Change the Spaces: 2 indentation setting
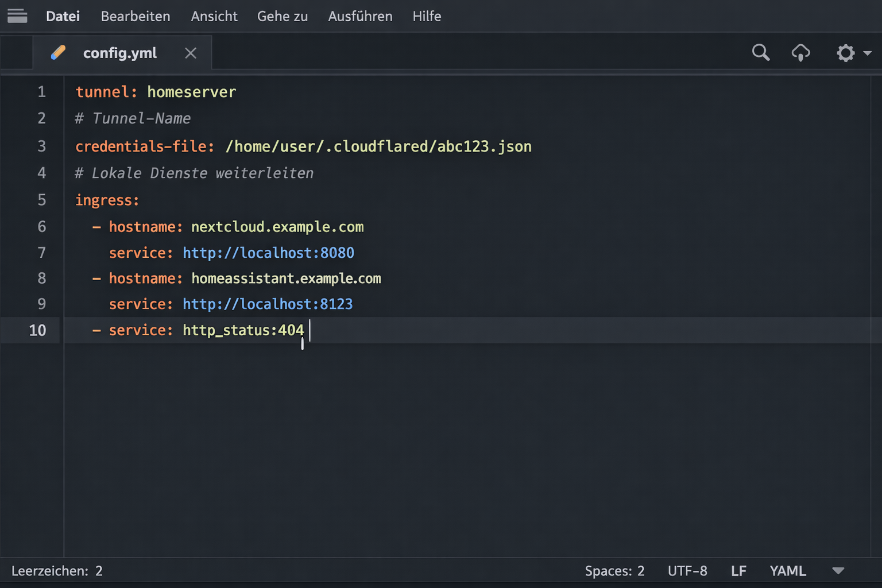The height and width of the screenshot is (588, 882). (614, 570)
